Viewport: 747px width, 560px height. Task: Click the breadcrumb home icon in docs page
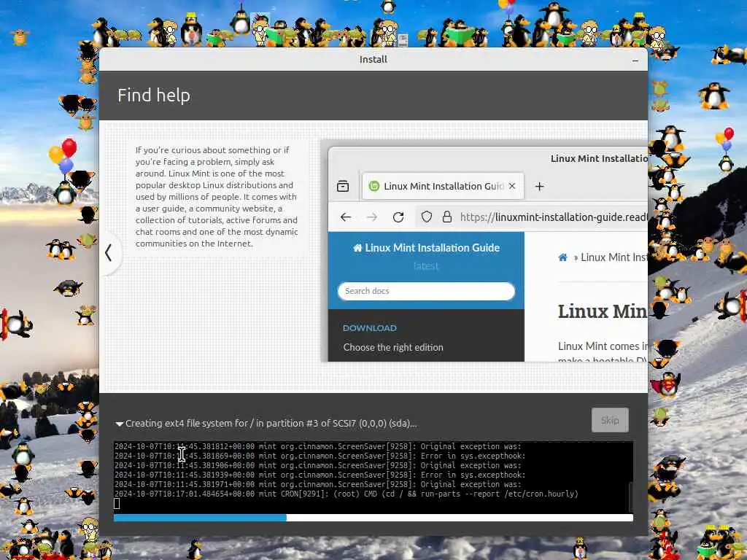562,257
